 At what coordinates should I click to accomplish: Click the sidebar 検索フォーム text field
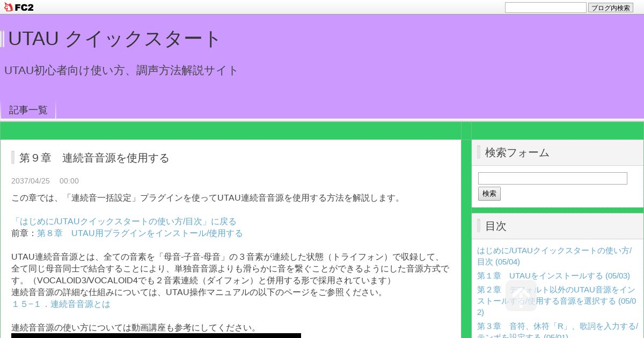tap(553, 178)
